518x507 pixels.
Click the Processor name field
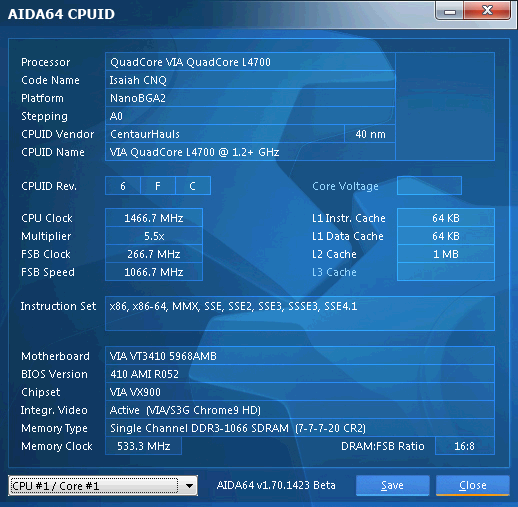click(250, 62)
